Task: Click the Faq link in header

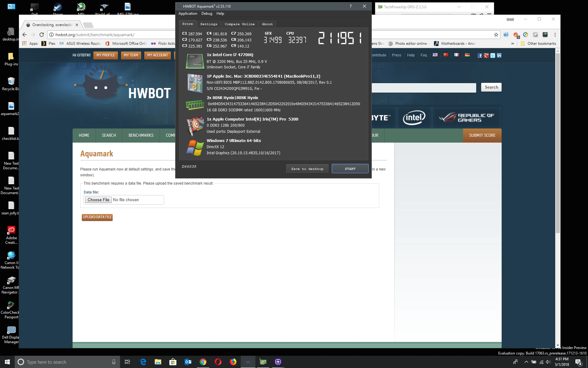Action: click(x=424, y=55)
